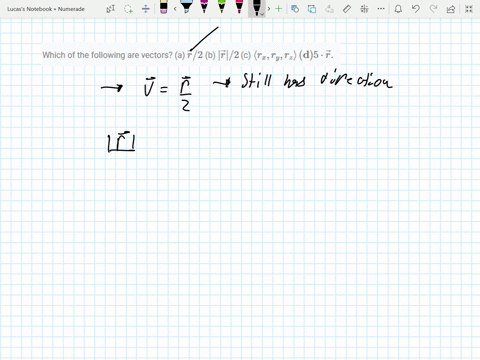
Task: Undo the last stroke
Action: pos(415,9)
